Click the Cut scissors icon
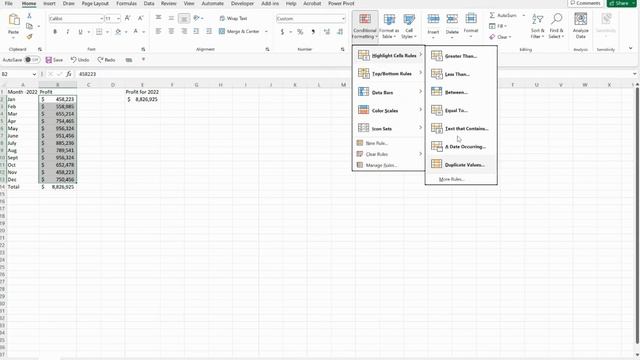Viewport: 640px width, 360px height. (29, 16)
